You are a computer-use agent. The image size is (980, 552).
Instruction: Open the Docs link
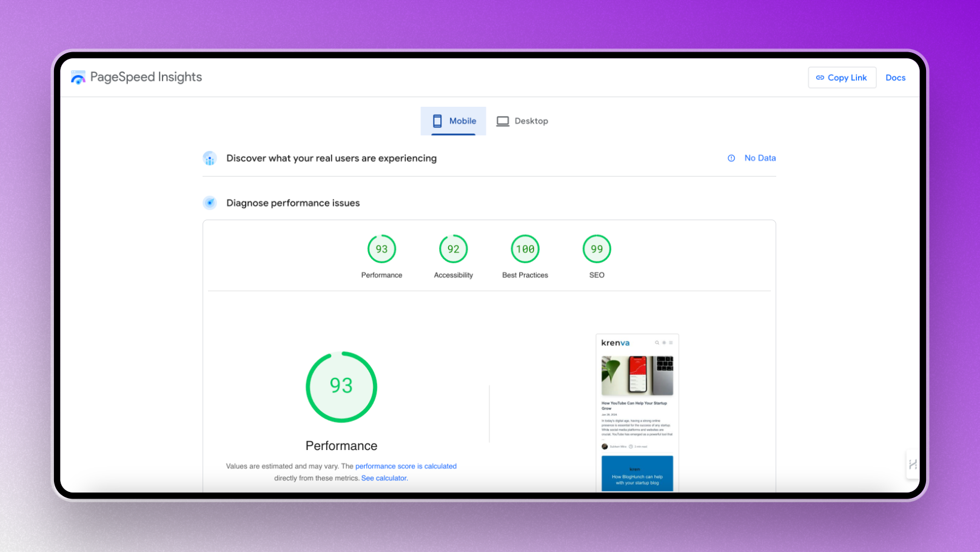tap(895, 78)
